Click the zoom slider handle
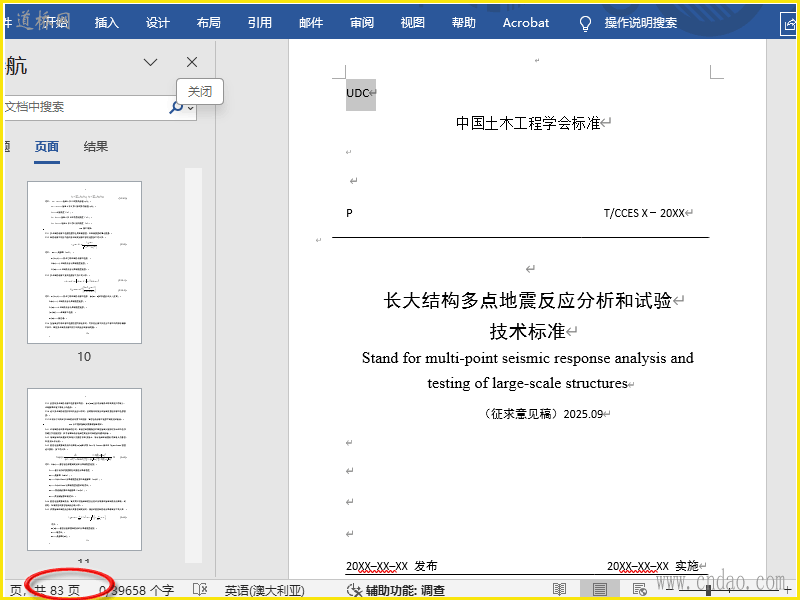The height and width of the screenshot is (600, 800). (709, 590)
